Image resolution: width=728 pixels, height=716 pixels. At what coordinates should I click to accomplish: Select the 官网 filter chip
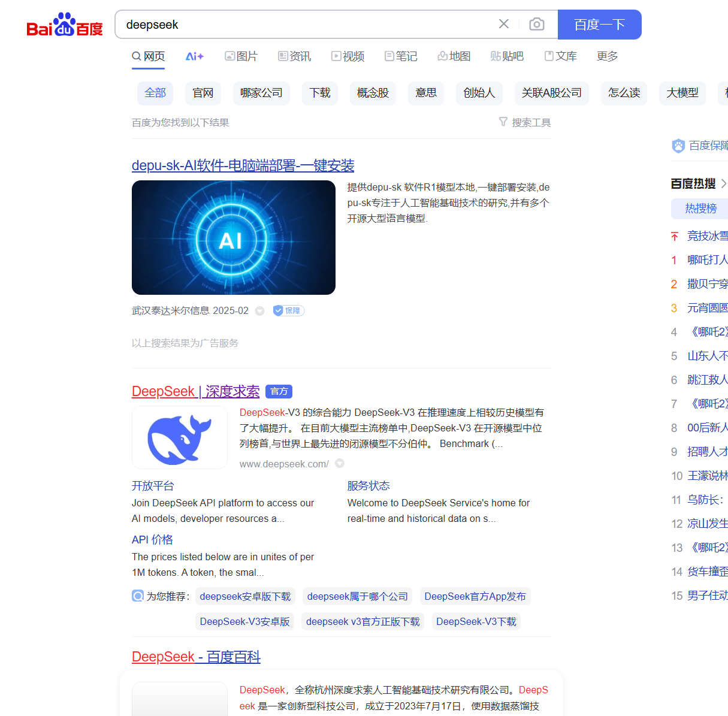203,93
